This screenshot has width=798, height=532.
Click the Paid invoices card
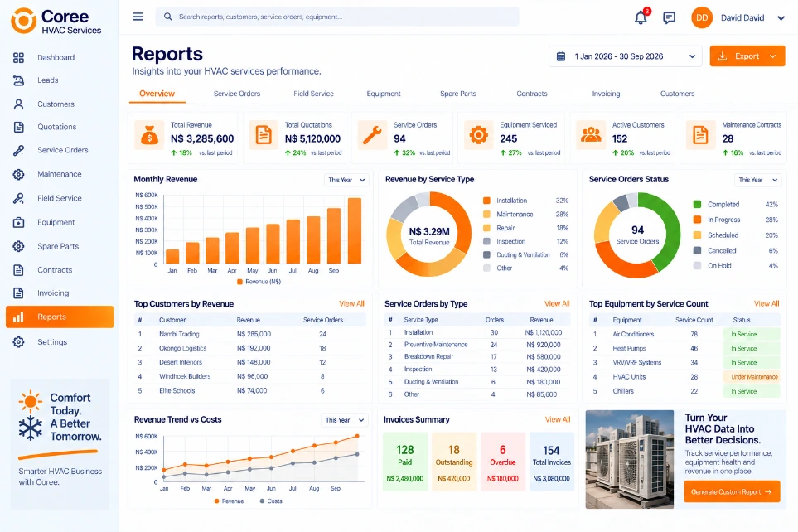[404, 462]
